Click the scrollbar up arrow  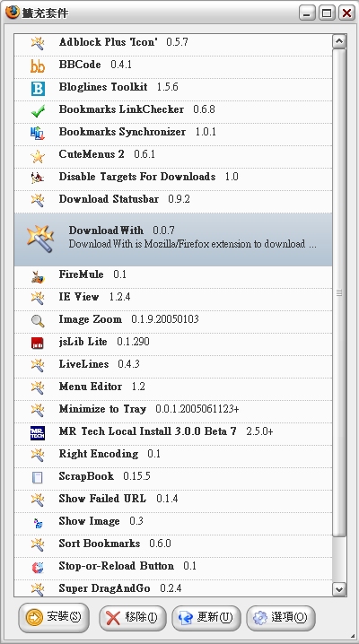[339, 41]
